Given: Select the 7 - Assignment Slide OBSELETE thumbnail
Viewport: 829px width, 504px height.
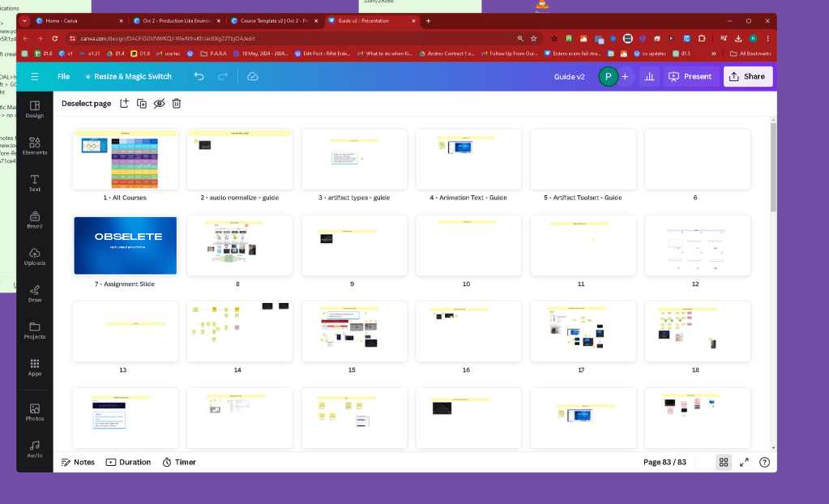Looking at the screenshot, I should [x=126, y=246].
